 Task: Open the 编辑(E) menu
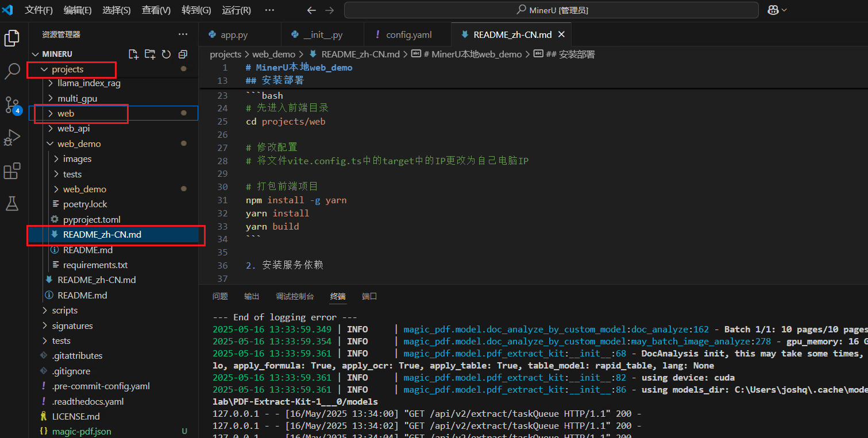pos(78,10)
